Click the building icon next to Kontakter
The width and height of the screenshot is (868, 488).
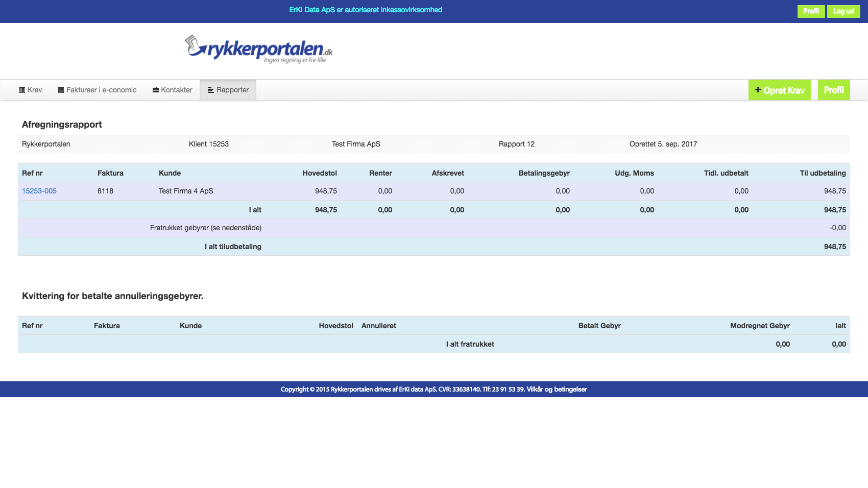pyautogui.click(x=155, y=89)
